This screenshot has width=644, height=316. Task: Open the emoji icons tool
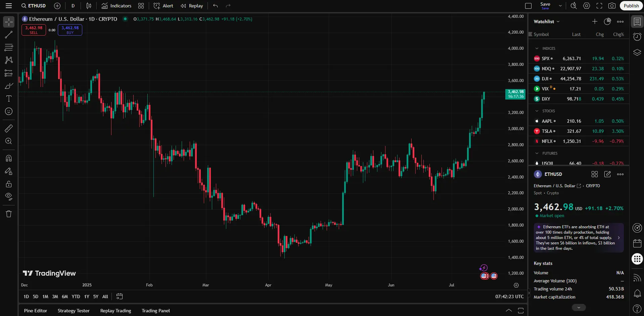click(9, 111)
